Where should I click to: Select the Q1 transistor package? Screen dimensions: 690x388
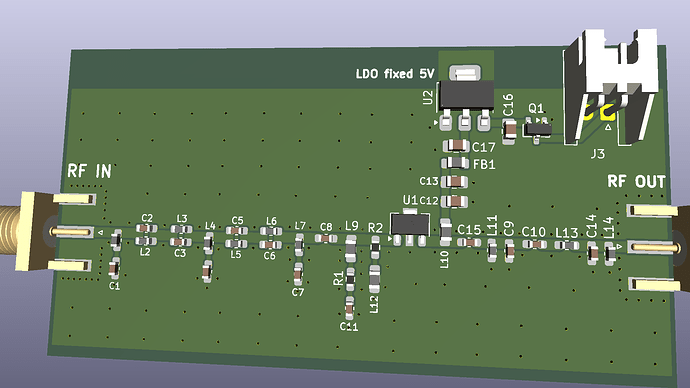(x=537, y=130)
